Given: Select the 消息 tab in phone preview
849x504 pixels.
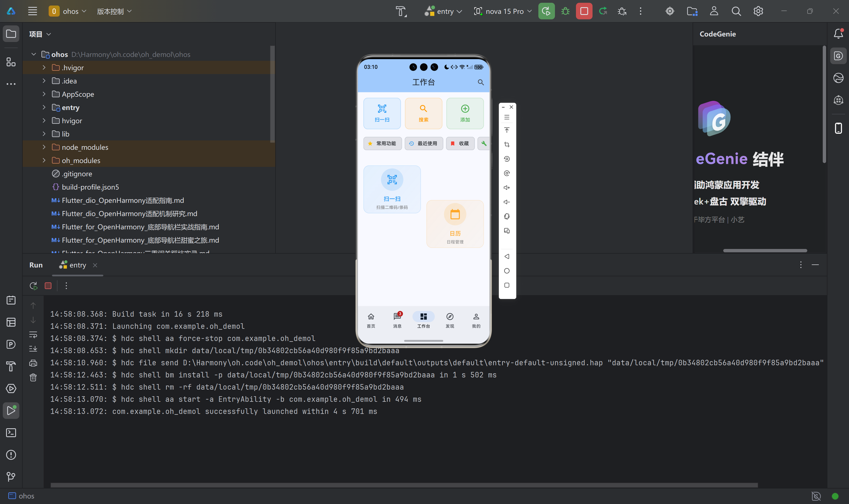Looking at the screenshot, I should click(397, 320).
